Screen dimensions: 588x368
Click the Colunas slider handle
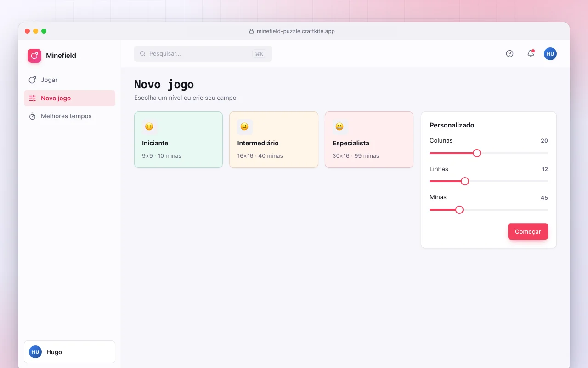pos(477,153)
